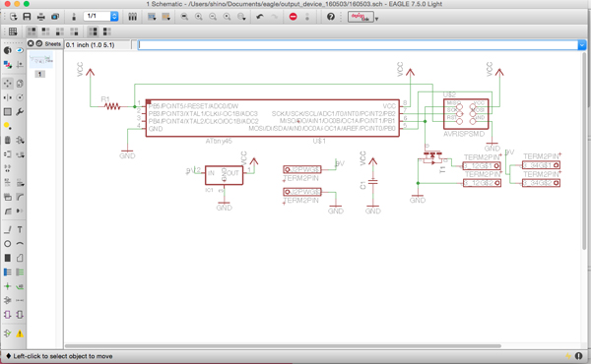Viewport: 591px width, 364px height.
Task: Switch to board with Board icon
Action: (74, 17)
